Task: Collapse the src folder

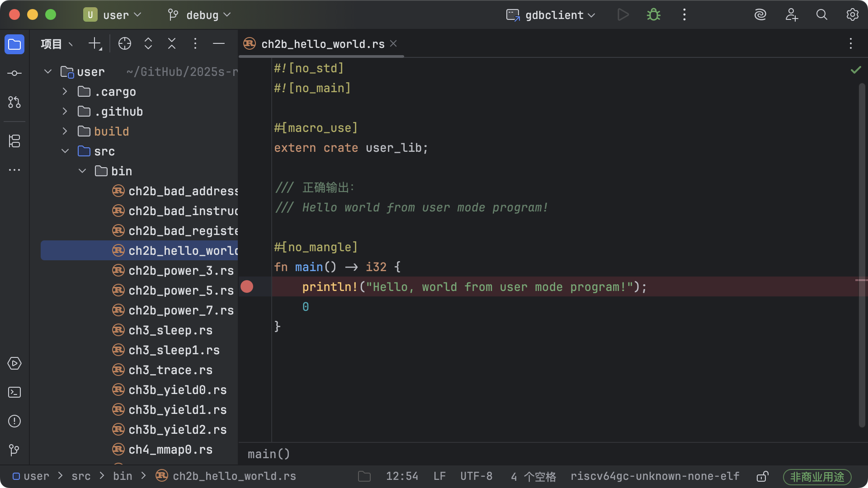Action: click(65, 151)
